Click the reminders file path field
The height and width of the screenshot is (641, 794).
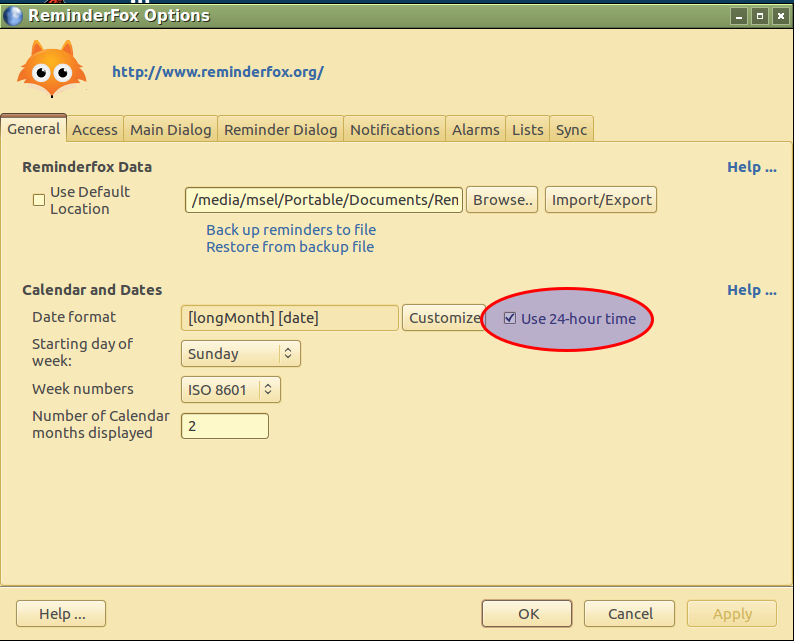tap(324, 200)
